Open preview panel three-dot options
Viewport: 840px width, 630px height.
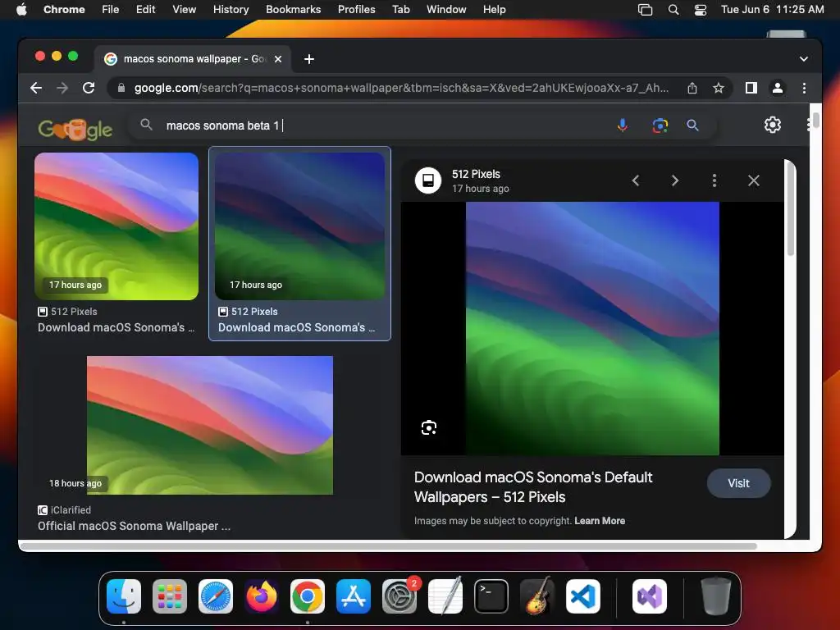pyautogui.click(x=714, y=180)
